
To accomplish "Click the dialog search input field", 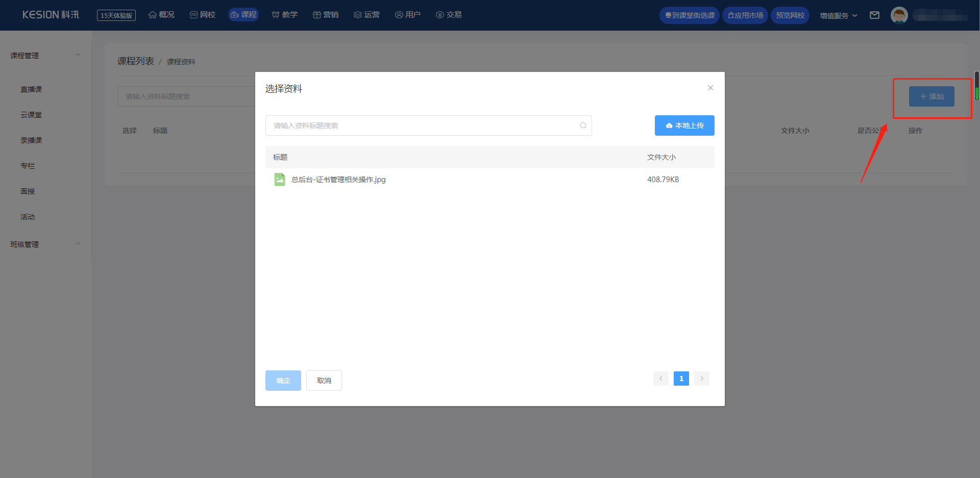I will [x=424, y=125].
